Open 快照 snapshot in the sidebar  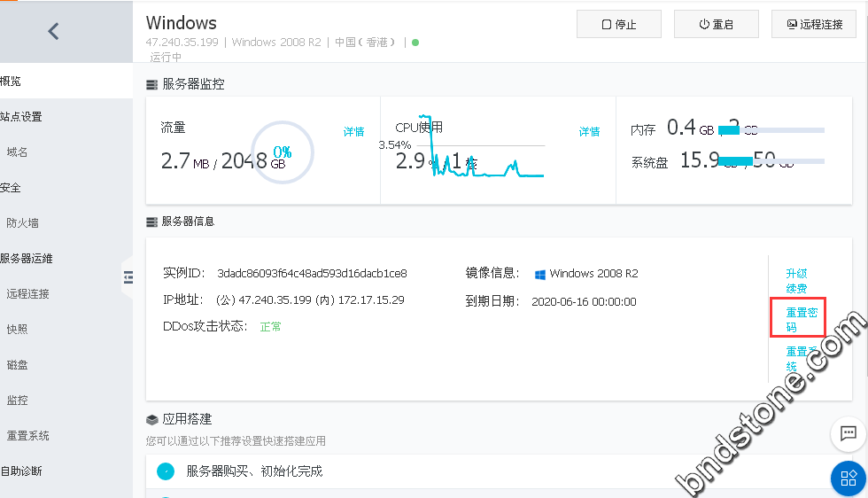click(18, 330)
